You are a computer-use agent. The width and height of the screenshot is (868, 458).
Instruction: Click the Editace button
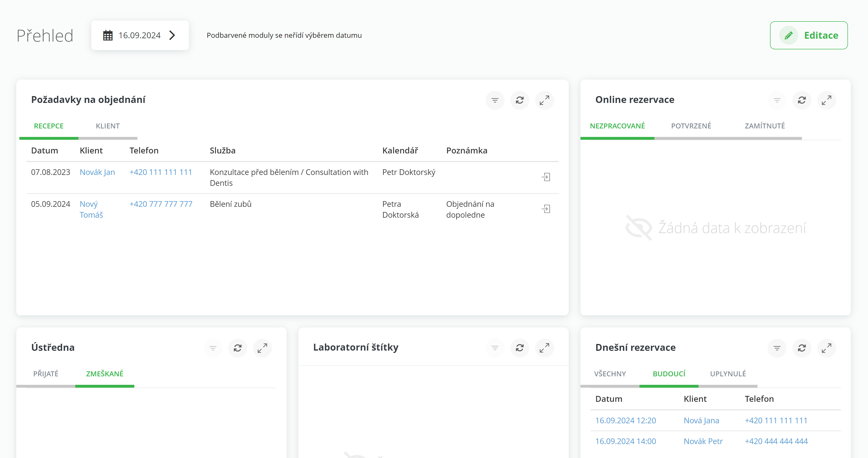(808, 35)
